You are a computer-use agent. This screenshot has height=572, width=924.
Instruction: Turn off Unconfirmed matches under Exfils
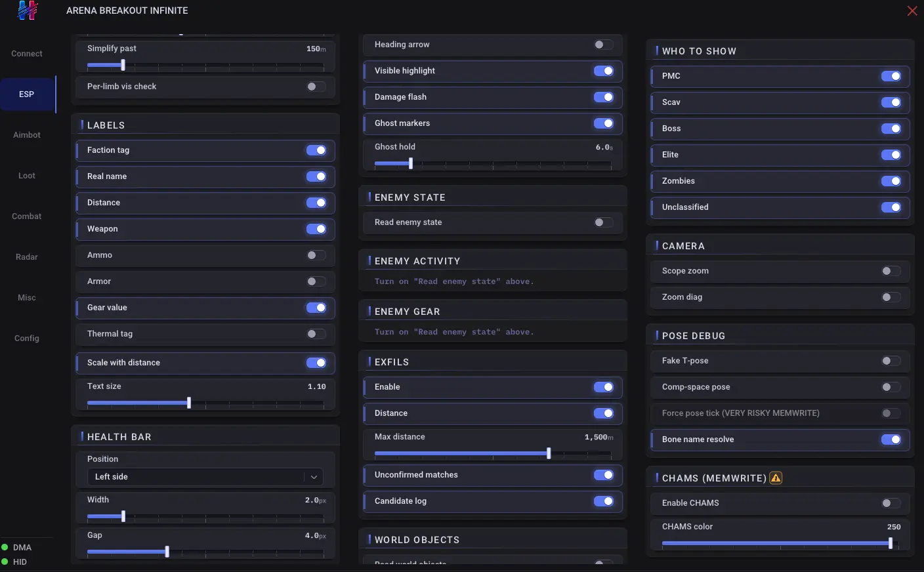(604, 475)
